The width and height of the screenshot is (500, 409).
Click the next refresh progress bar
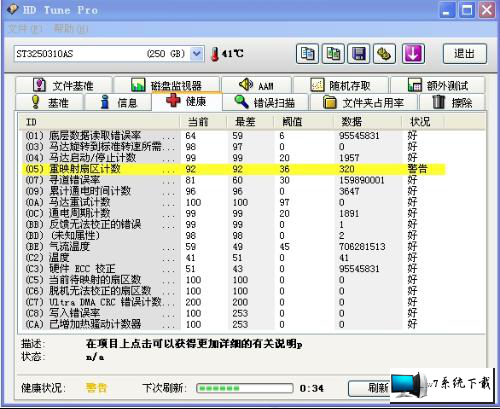click(x=245, y=388)
